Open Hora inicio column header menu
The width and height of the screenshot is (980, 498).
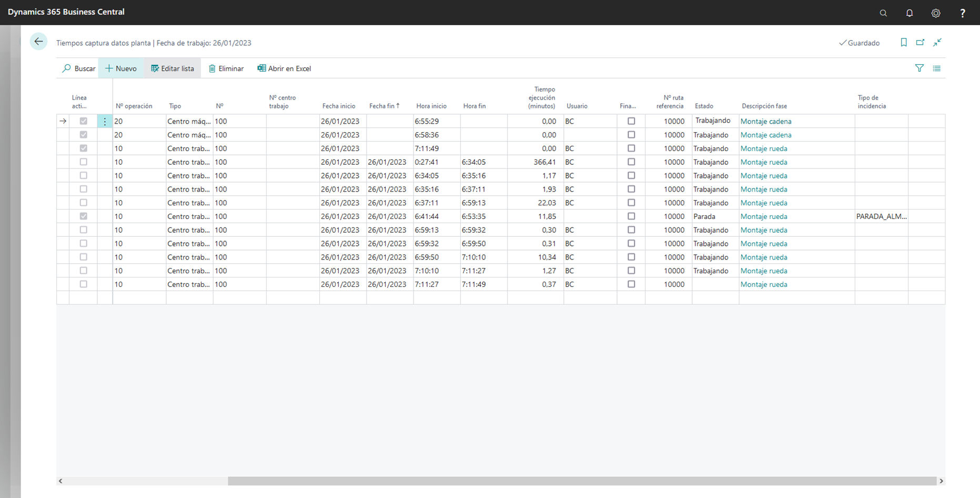431,106
